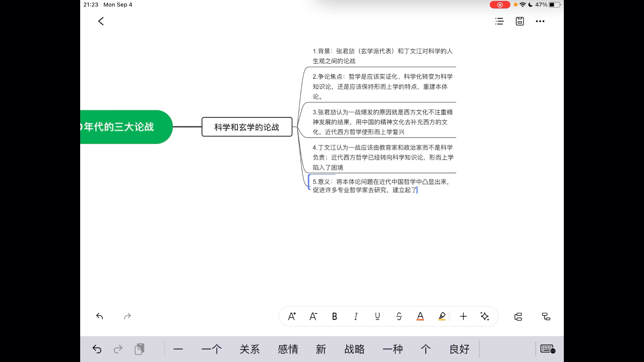Pick suggestion 个
644x362 pixels.
[x=426, y=349]
